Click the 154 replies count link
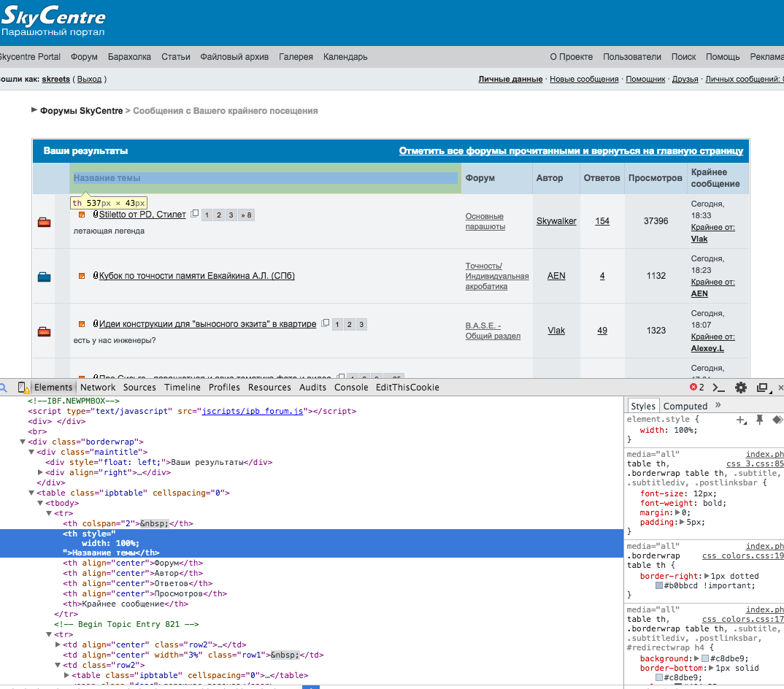Viewport: 784px width, 689px height. coord(602,221)
